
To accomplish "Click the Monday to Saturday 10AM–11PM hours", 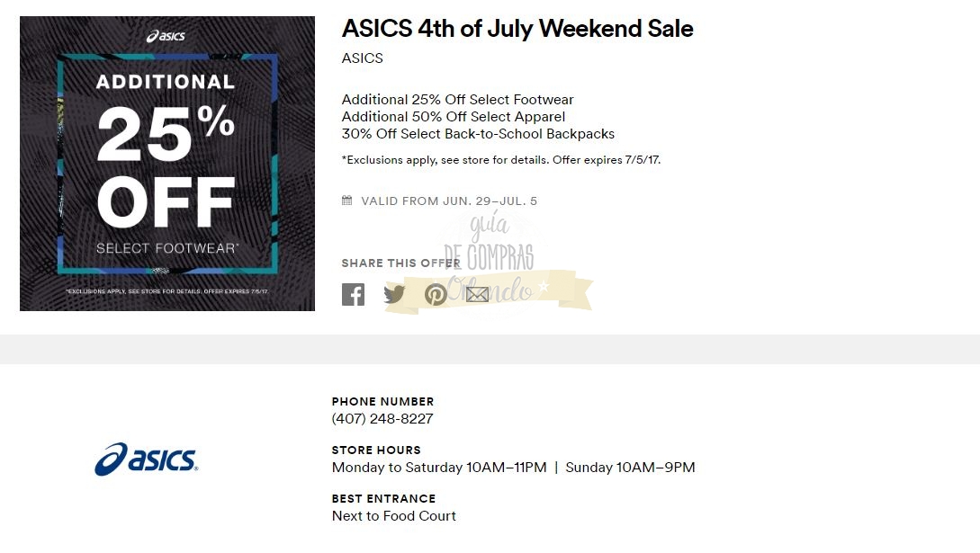I will coord(439,468).
